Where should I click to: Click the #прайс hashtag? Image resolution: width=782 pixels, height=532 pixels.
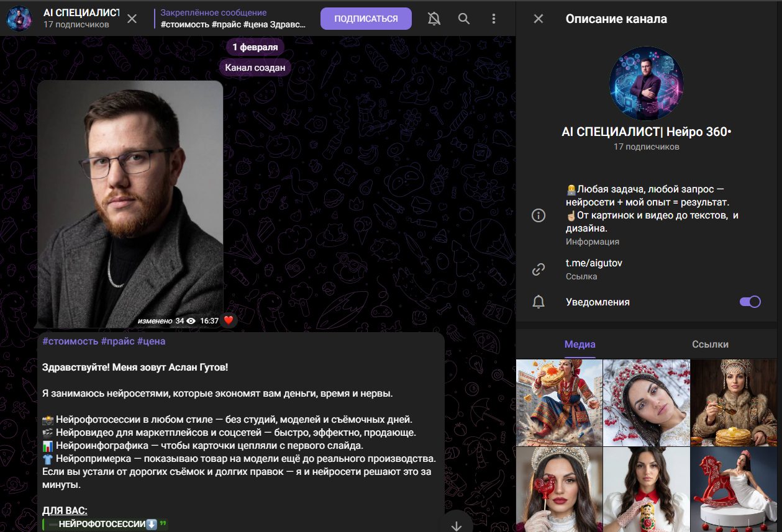point(117,341)
